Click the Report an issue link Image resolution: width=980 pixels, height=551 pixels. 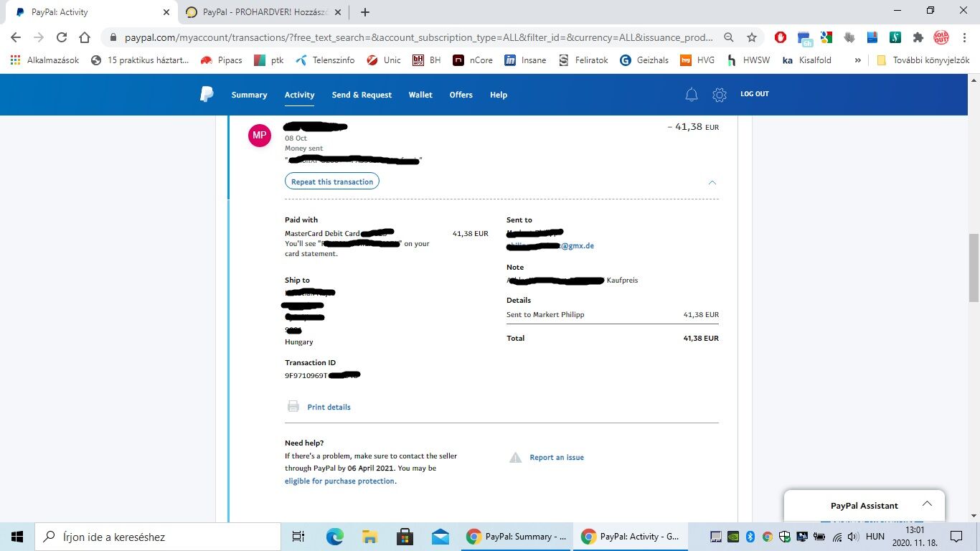click(557, 457)
